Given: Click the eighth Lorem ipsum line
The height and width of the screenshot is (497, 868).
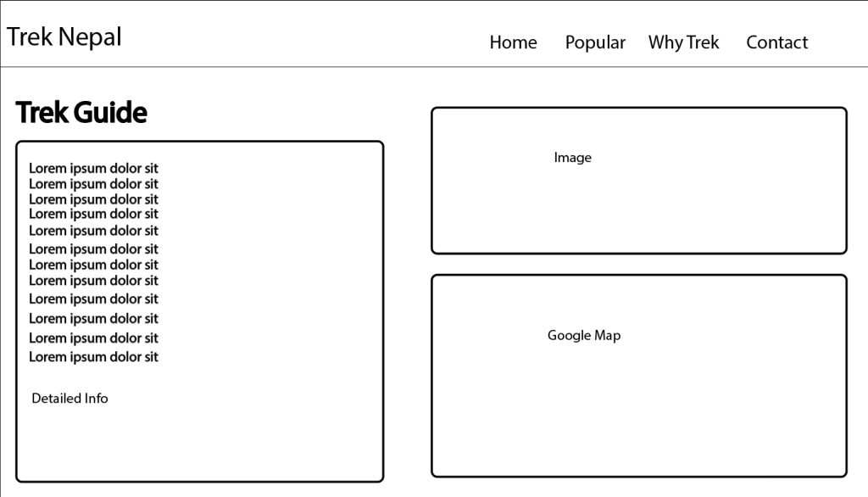Looking at the screenshot, I should point(93,281).
